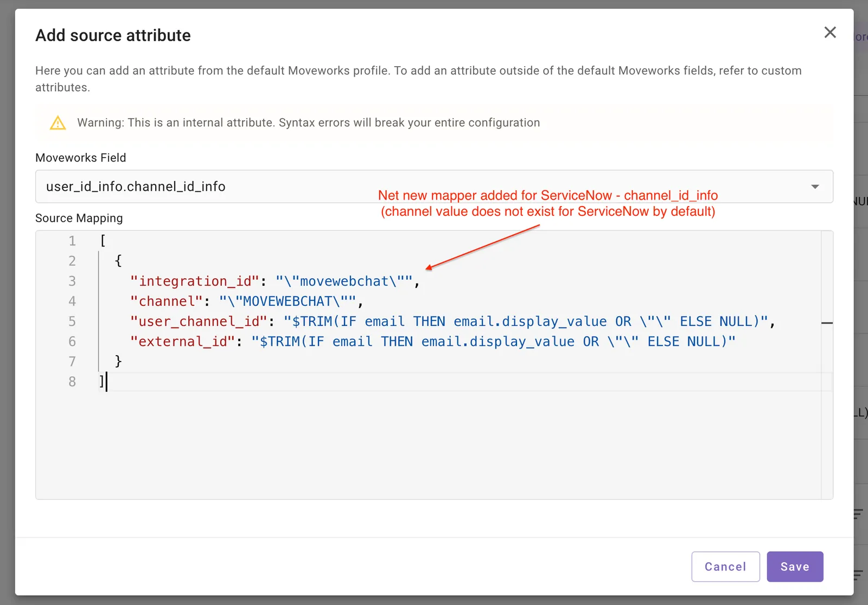Screen dimensions: 868x605
Task: Click the opening bracket on line 1
Action: (x=103, y=241)
